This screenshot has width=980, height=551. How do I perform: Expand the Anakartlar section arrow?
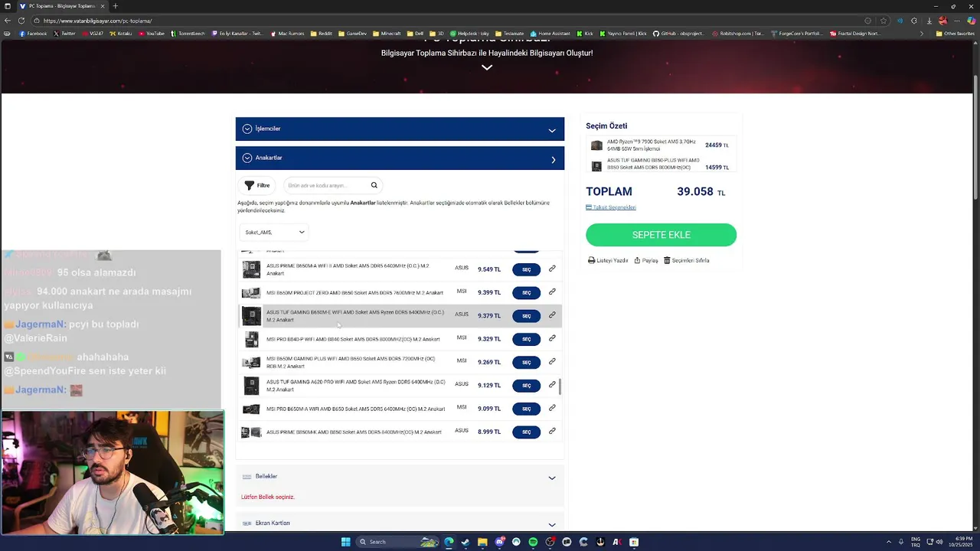553,159
